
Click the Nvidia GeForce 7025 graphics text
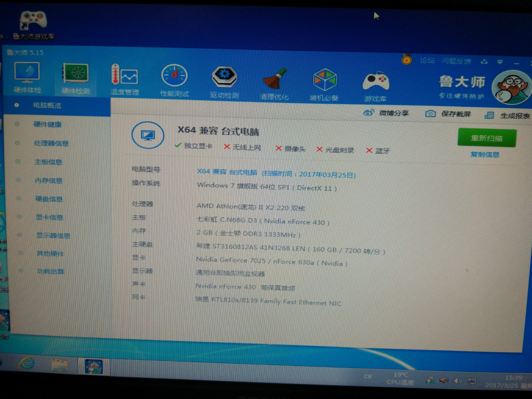tap(272, 262)
